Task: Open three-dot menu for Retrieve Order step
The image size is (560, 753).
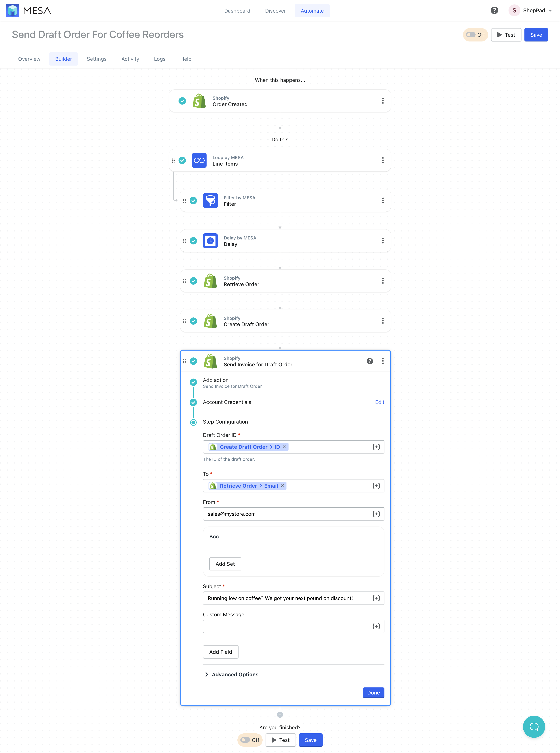Action: (383, 281)
